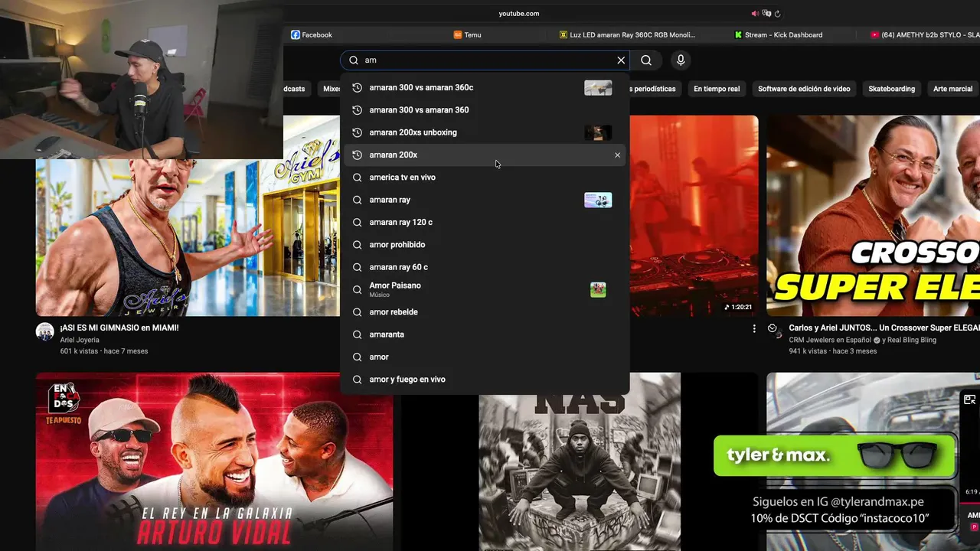Click search icon beside 'america tv en vivo'
The image size is (980, 551).
coord(357,177)
